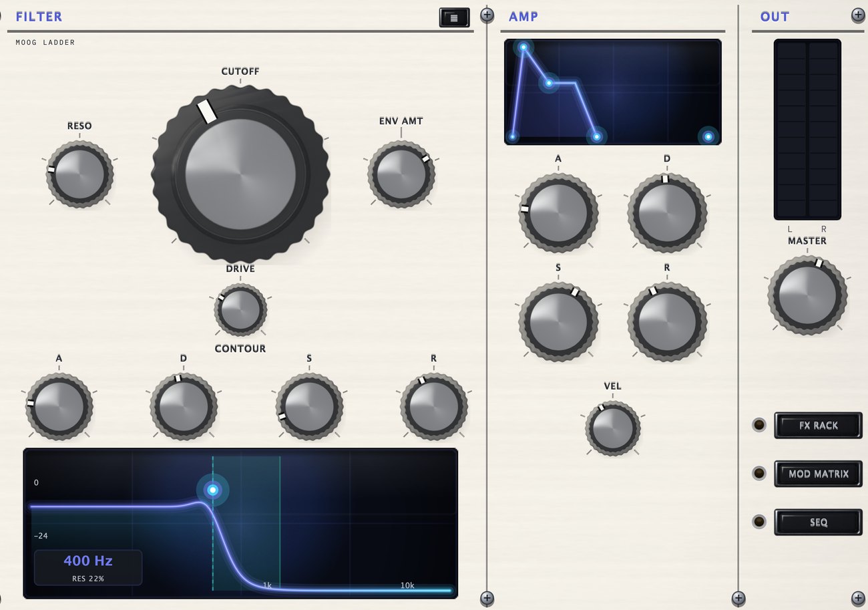The image size is (868, 610).
Task: Click the AMP envelope end node at far right
Action: (708, 137)
